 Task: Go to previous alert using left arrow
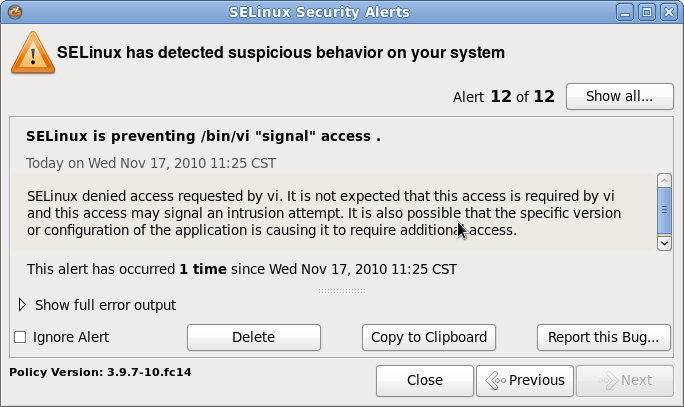point(524,380)
